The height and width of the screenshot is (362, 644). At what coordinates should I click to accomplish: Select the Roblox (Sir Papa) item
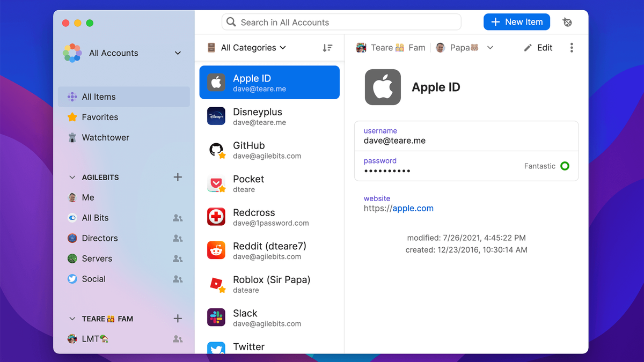pos(269,284)
